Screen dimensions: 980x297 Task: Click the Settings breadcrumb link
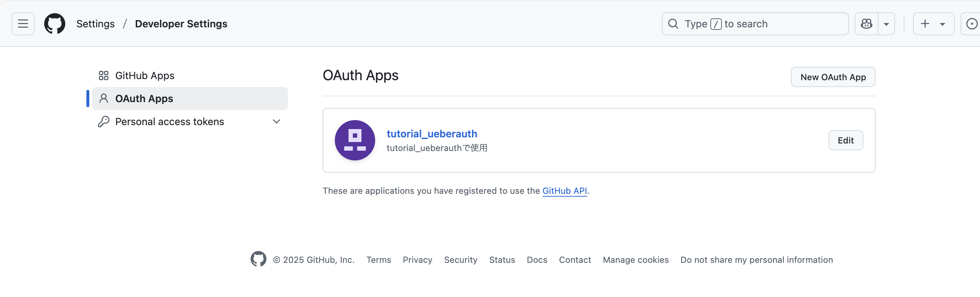(x=95, y=23)
